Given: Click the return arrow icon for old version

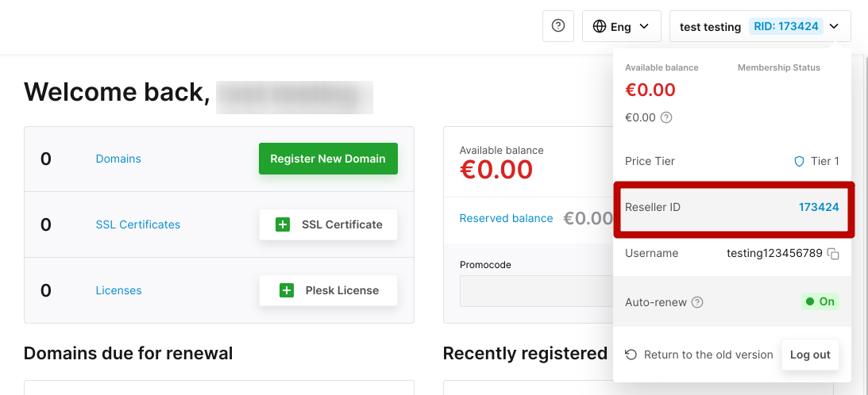Looking at the screenshot, I should coord(631,355).
